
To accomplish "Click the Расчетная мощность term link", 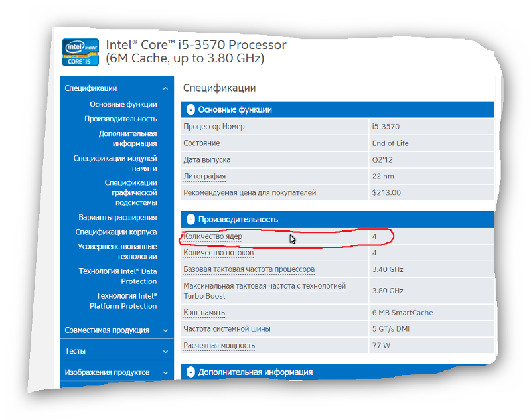I will point(219,346).
